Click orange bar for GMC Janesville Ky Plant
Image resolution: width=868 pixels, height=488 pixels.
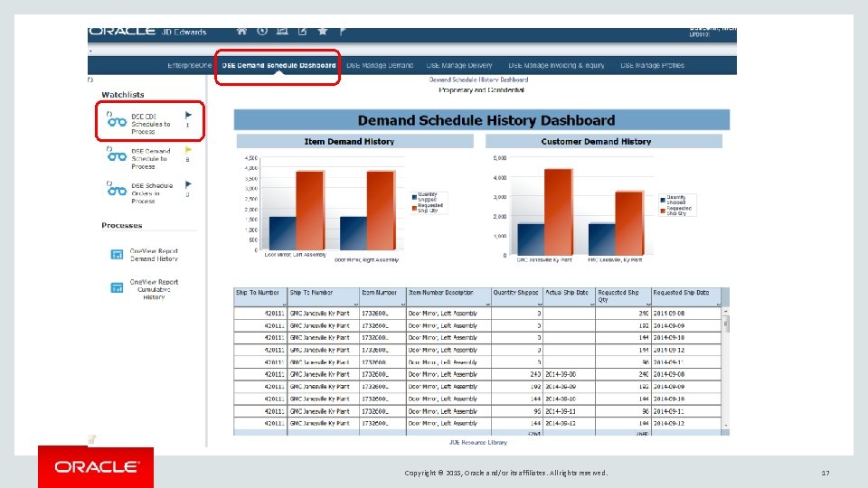(558, 211)
